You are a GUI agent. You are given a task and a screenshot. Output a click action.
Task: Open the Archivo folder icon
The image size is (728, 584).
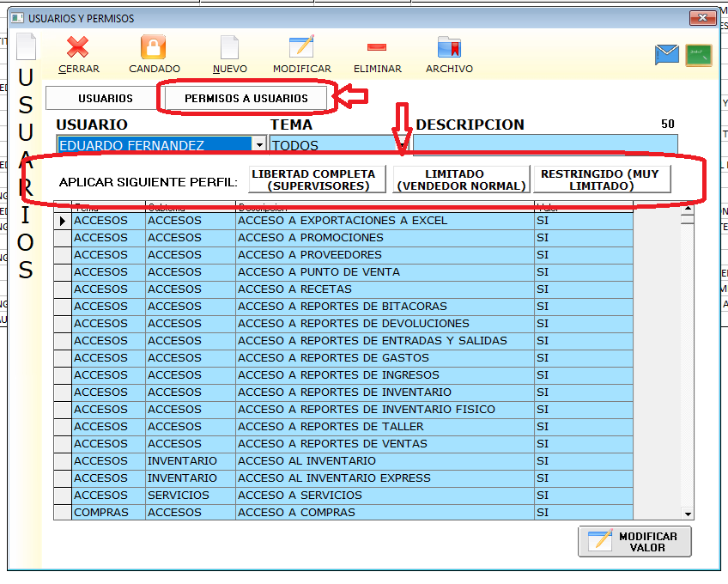(x=449, y=47)
